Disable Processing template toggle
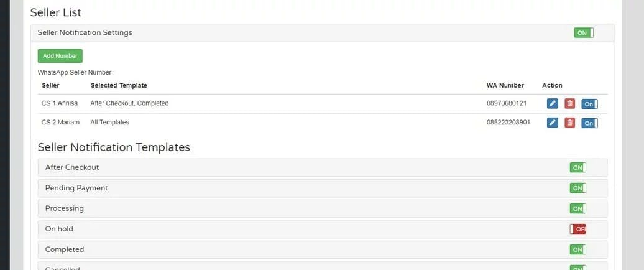The width and height of the screenshot is (644, 270). 578,209
